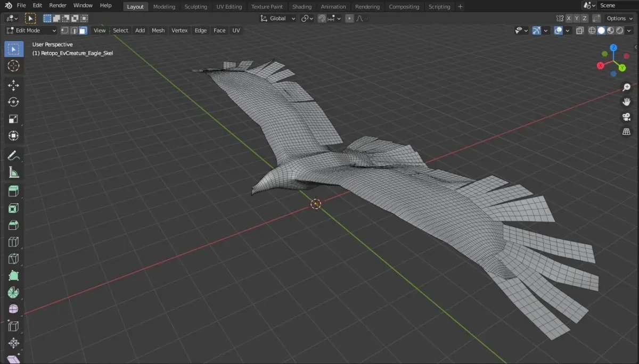Screen dimensions: 639x364
Task: Choose the Rotate tool
Action: coord(14,102)
